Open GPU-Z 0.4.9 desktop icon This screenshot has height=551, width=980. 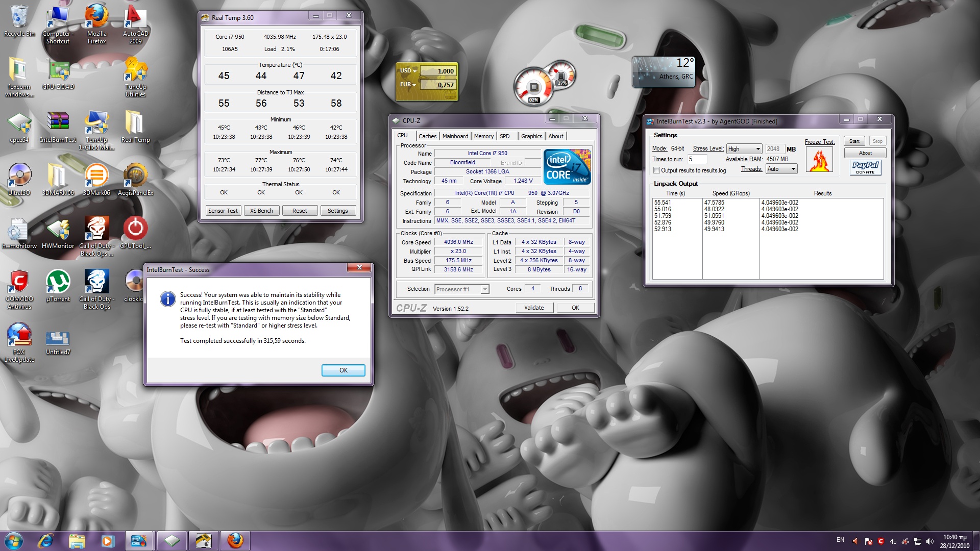(58, 74)
